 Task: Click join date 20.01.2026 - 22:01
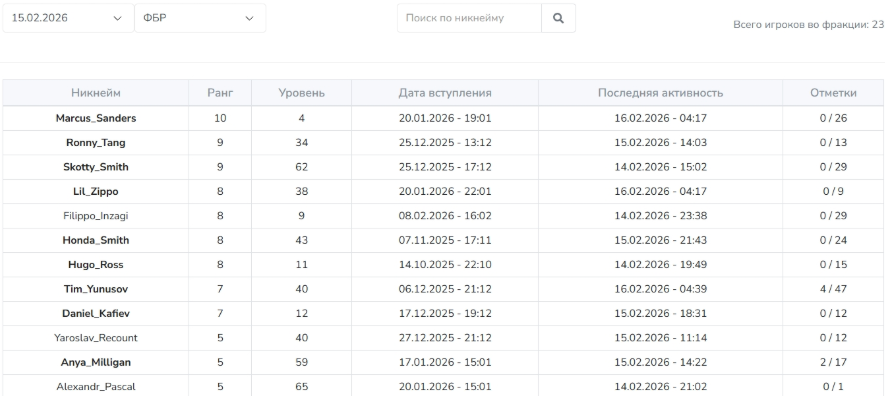click(x=445, y=191)
